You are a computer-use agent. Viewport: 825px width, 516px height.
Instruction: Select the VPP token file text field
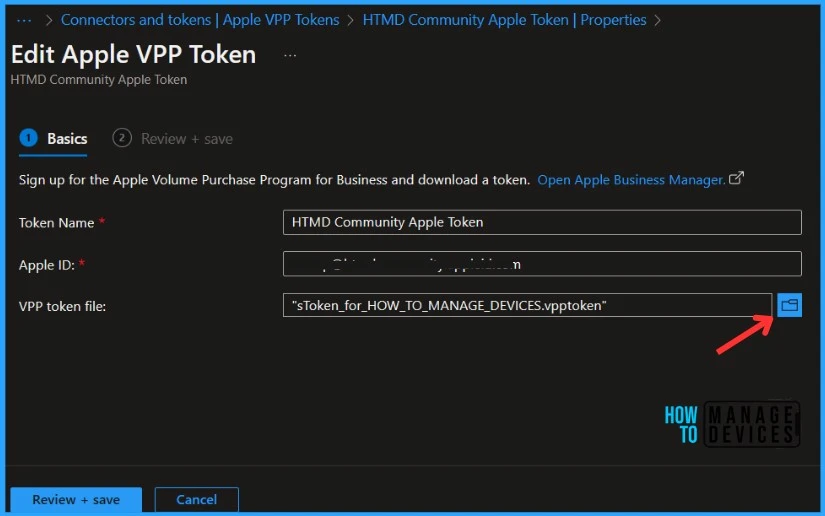tap(527, 305)
